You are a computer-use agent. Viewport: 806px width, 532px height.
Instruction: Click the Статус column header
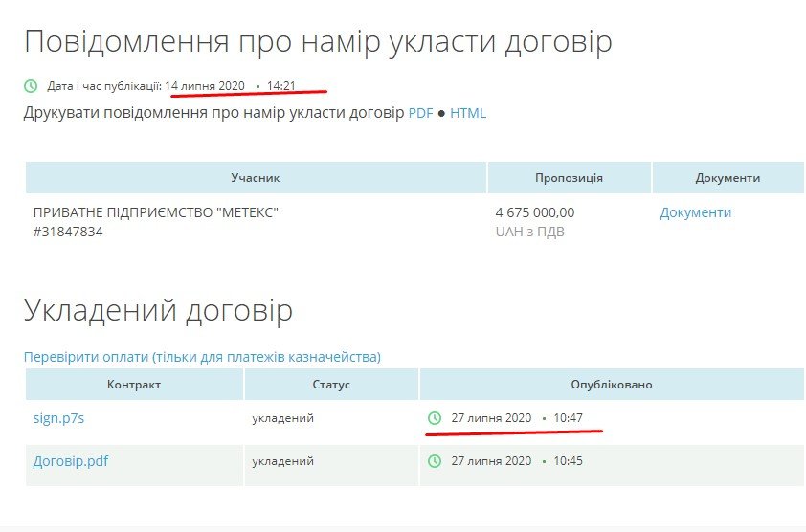331,385
